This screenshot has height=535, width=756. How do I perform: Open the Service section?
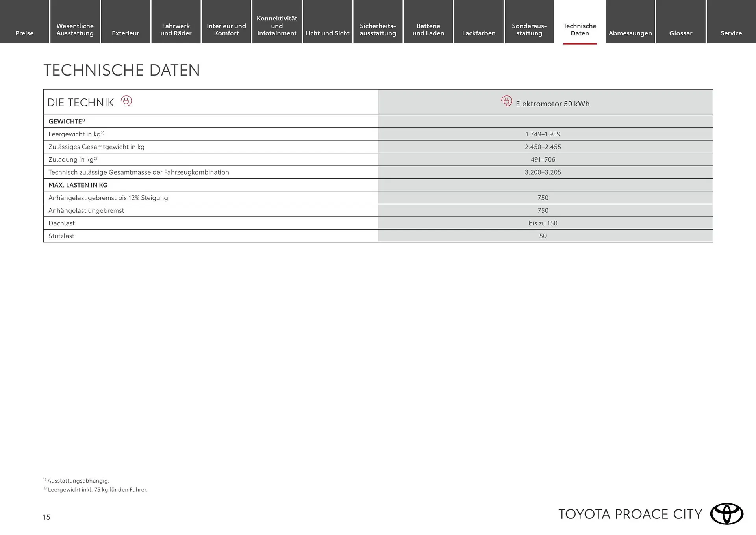[x=731, y=33]
